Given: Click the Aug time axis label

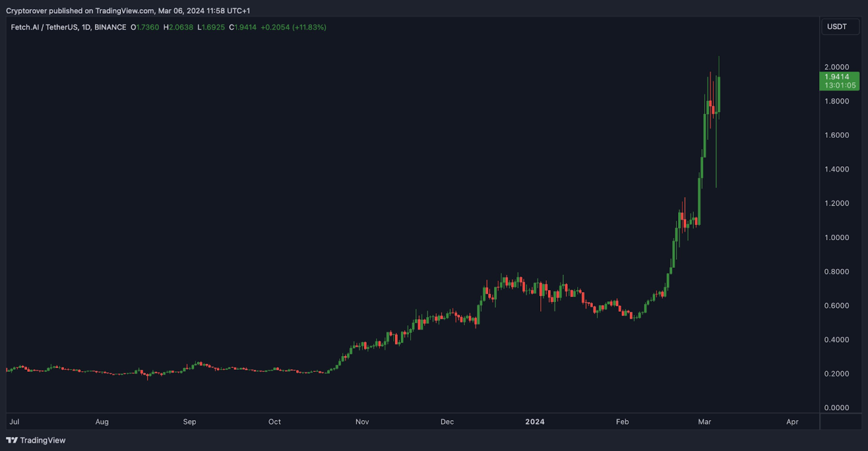Looking at the screenshot, I should [x=102, y=422].
